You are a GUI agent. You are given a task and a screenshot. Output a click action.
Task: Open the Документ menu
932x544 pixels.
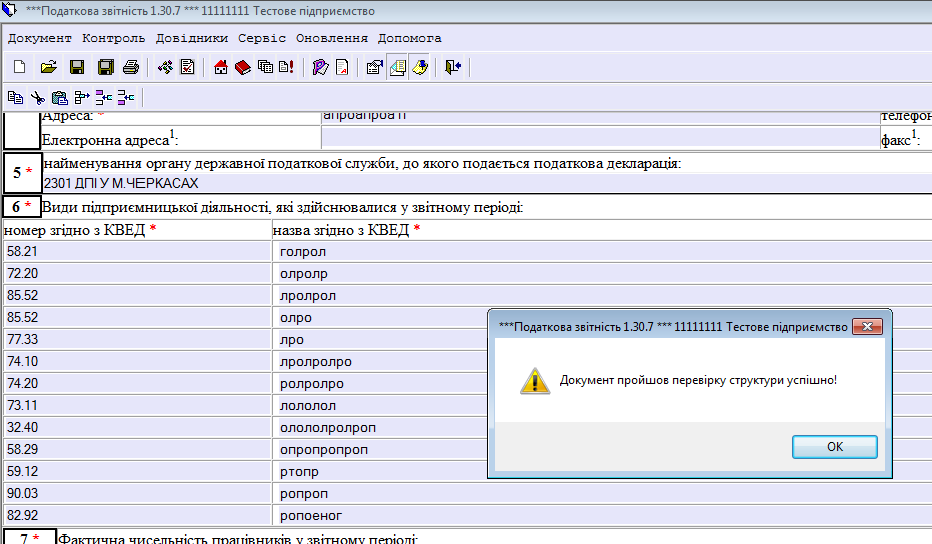40,38
